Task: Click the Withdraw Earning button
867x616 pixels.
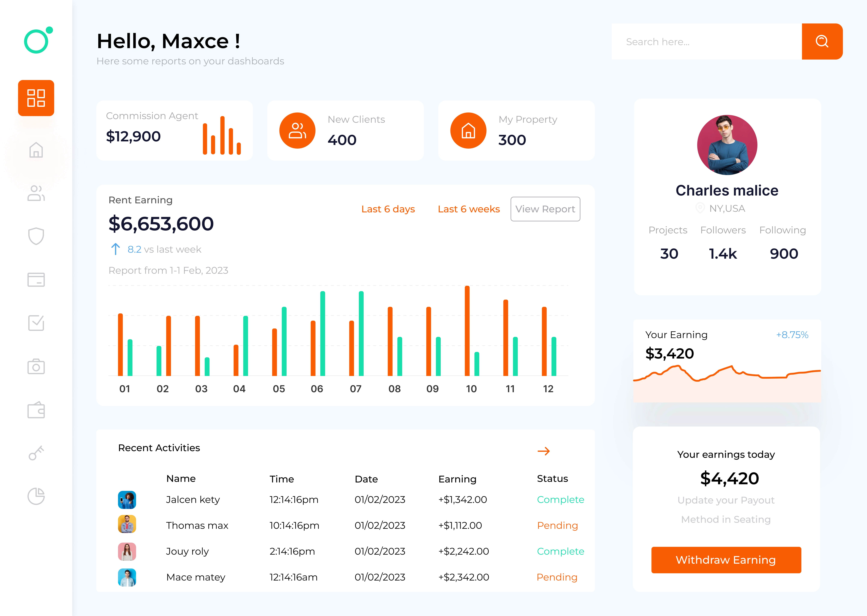Action: point(726,560)
